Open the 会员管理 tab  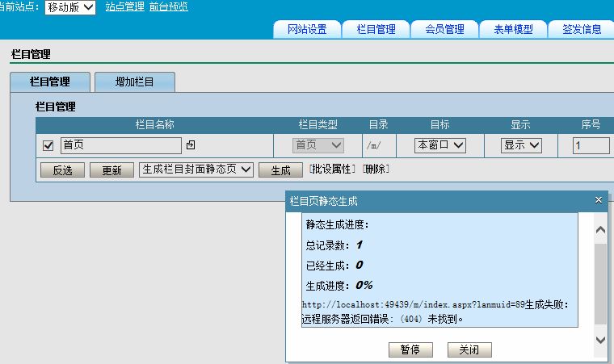click(x=444, y=29)
